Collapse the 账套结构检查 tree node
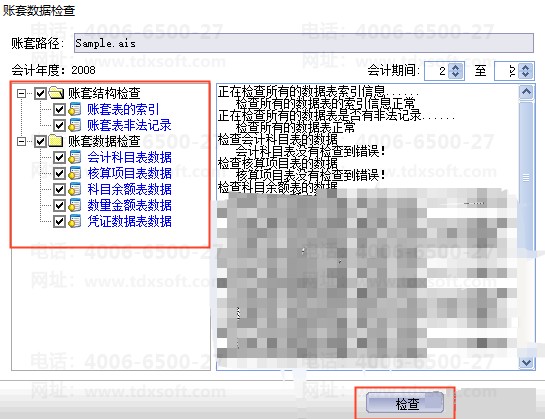Viewport: 545px width, 419px height. (x=22, y=93)
